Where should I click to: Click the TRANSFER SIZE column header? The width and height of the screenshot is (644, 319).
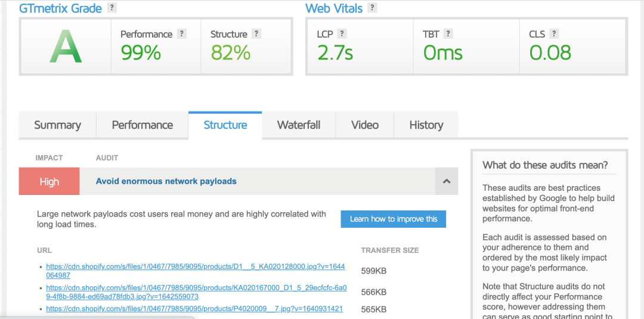pyautogui.click(x=390, y=250)
